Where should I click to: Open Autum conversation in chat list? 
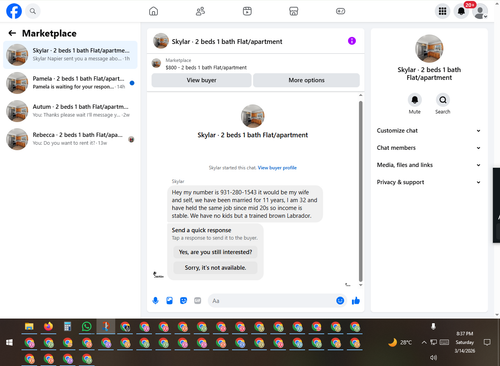coord(70,111)
